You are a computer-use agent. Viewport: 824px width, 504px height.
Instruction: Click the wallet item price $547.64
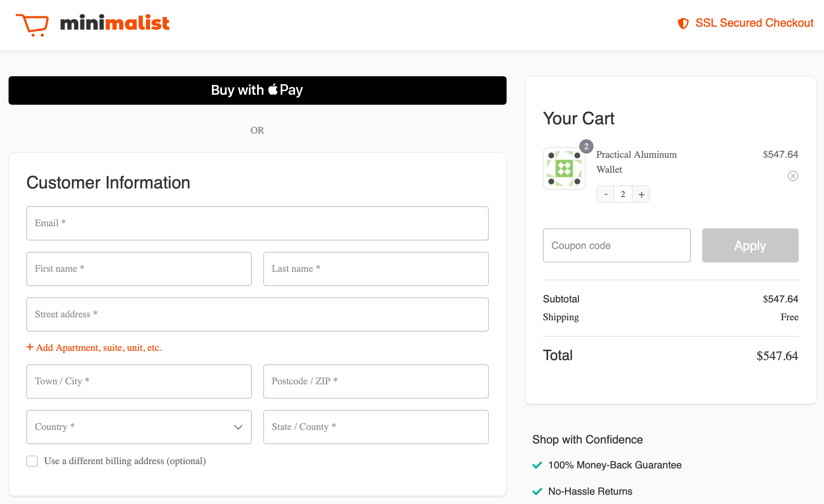point(780,155)
